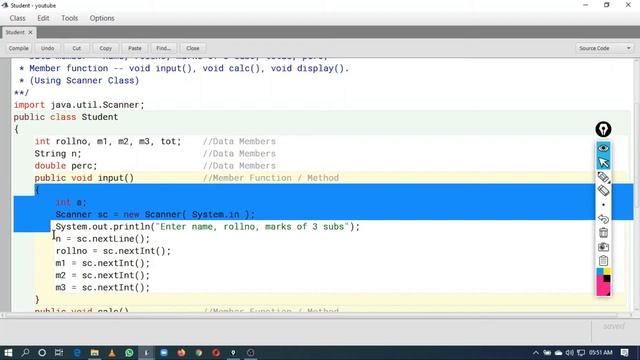The height and width of the screenshot is (360, 640).
Task: Click the undo arrow in the pen toolbar
Action: point(603,219)
